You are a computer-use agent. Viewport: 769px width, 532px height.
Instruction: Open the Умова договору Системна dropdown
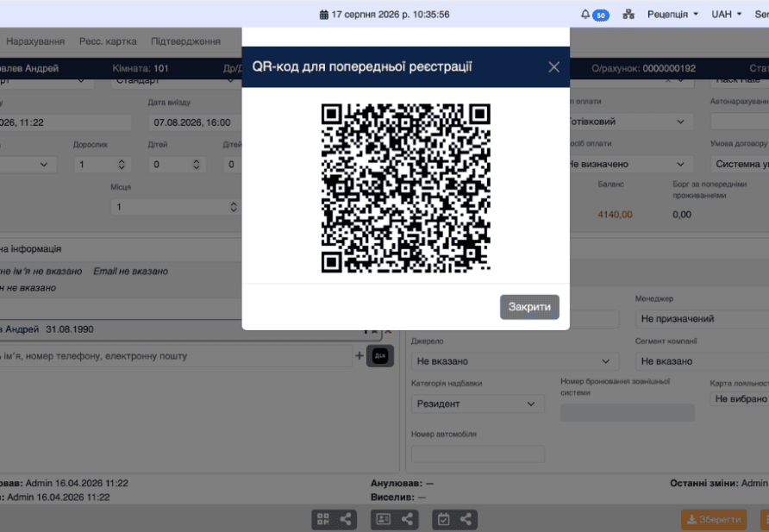[740, 165]
